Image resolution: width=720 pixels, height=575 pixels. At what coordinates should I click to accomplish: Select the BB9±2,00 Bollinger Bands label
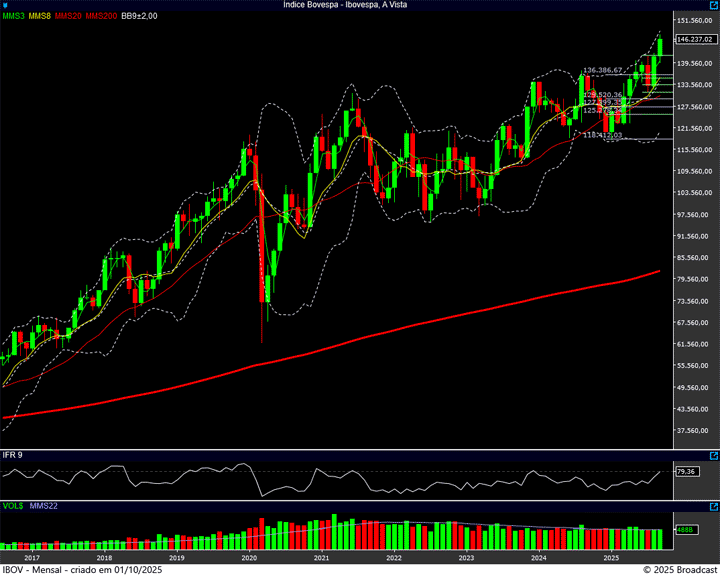[x=140, y=16]
